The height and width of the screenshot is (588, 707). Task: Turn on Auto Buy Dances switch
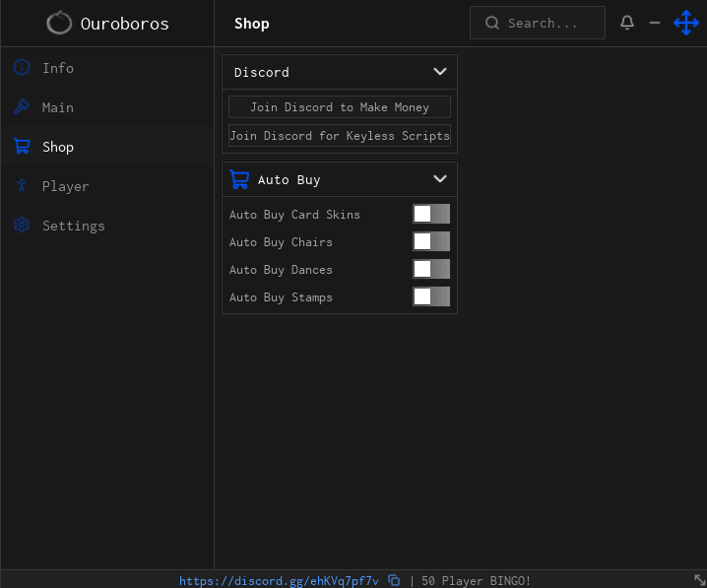[431, 269]
